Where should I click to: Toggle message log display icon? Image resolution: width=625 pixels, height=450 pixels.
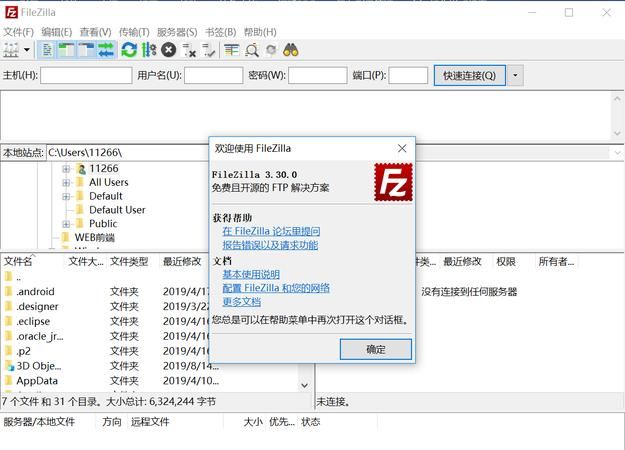(47, 50)
